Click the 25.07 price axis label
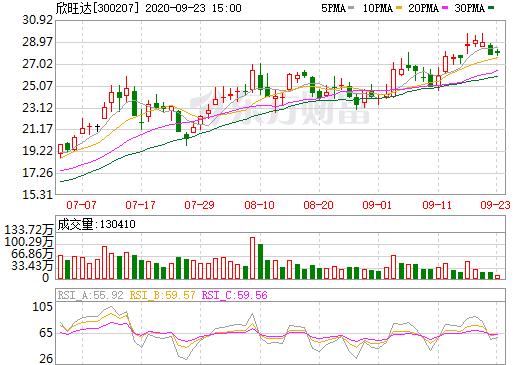This screenshot has width=520, height=365. tap(38, 86)
